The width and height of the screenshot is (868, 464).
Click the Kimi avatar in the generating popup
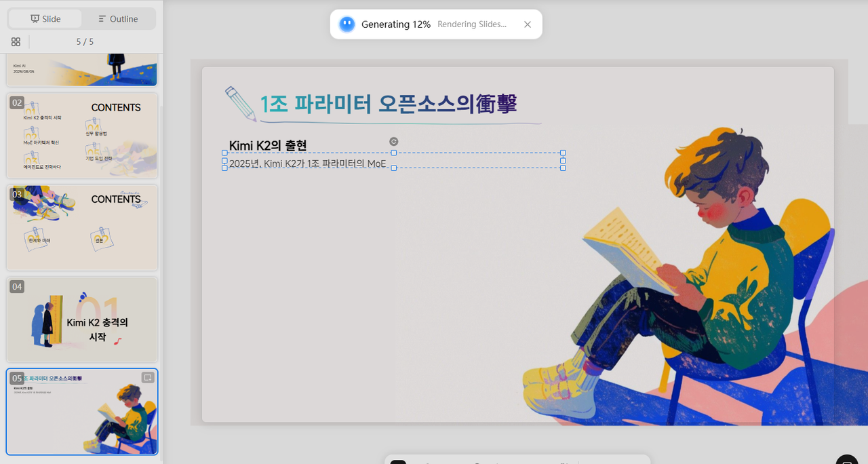347,24
